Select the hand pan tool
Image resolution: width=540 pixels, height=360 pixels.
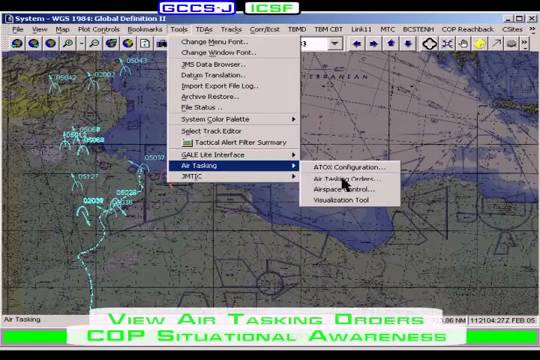pos(464,44)
